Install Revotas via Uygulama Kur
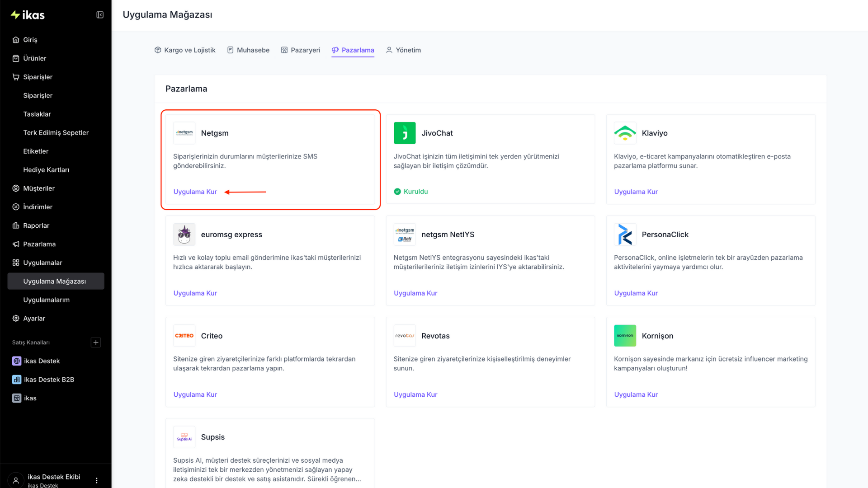This screenshot has height=488, width=868. 415,394
